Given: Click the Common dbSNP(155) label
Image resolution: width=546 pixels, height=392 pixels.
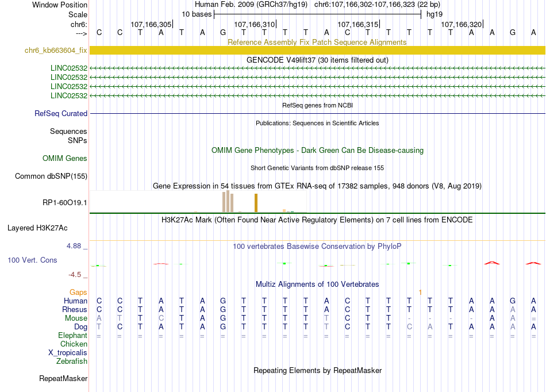Looking at the screenshot, I should 51,176.
